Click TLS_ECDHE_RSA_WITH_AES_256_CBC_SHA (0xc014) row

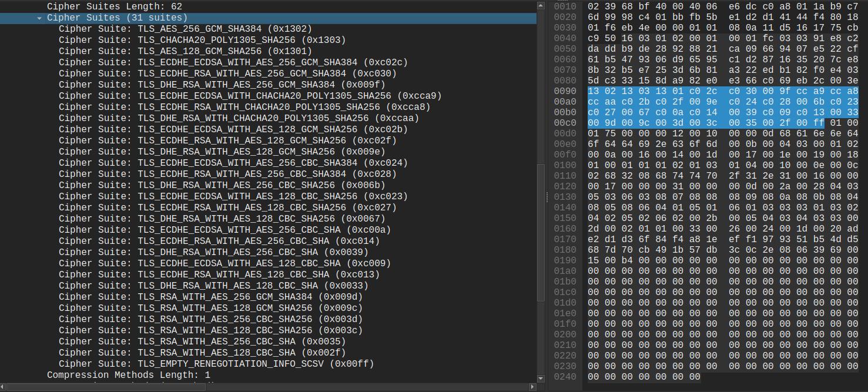(268, 241)
